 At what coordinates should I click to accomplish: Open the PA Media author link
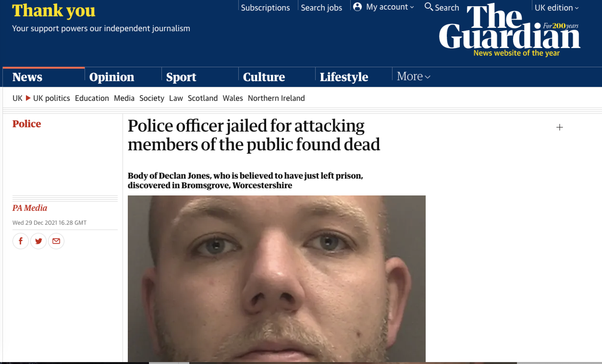click(30, 208)
